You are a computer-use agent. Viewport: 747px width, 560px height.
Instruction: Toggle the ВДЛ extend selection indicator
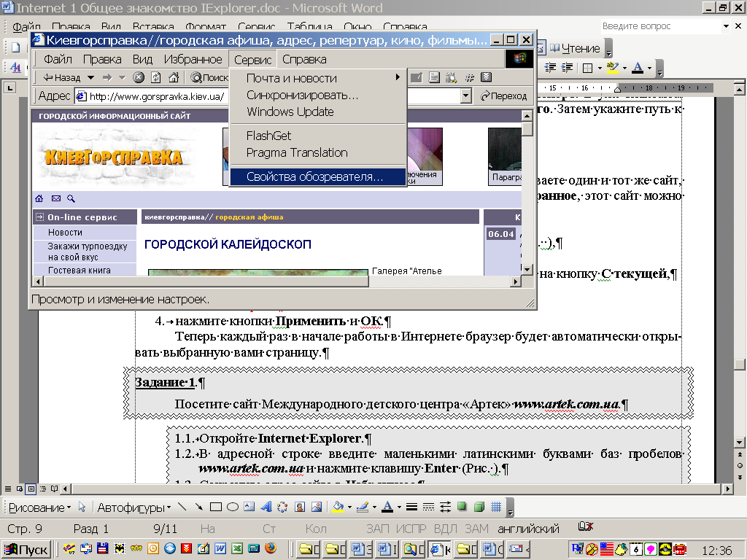pyautogui.click(x=445, y=529)
